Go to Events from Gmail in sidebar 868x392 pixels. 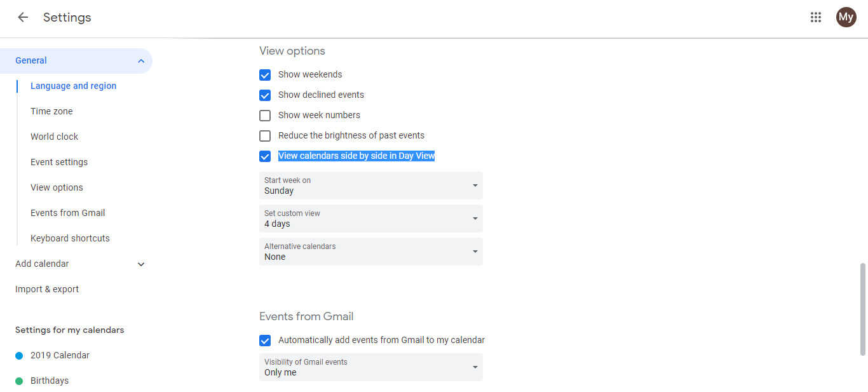(x=68, y=213)
